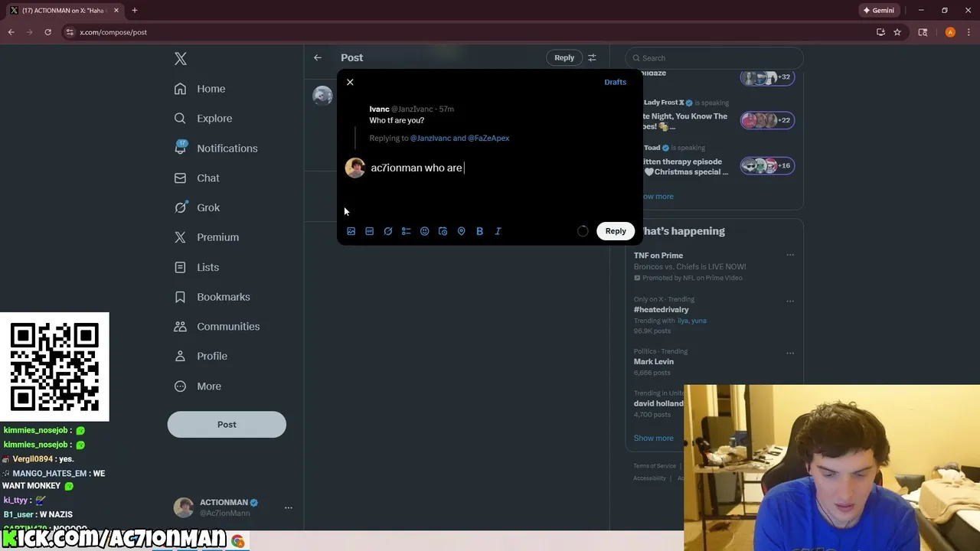Schedule the post with calendar icon

[x=443, y=231]
